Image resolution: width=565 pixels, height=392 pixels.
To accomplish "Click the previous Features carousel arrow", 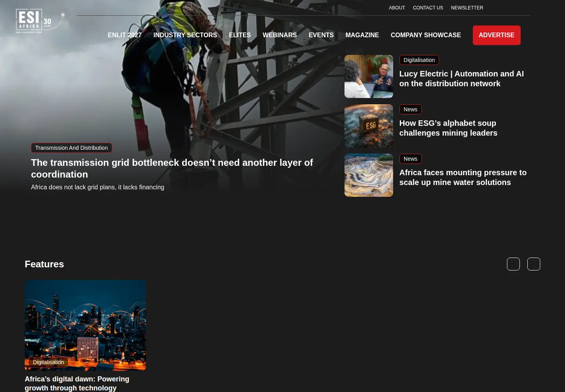I will click(x=513, y=264).
